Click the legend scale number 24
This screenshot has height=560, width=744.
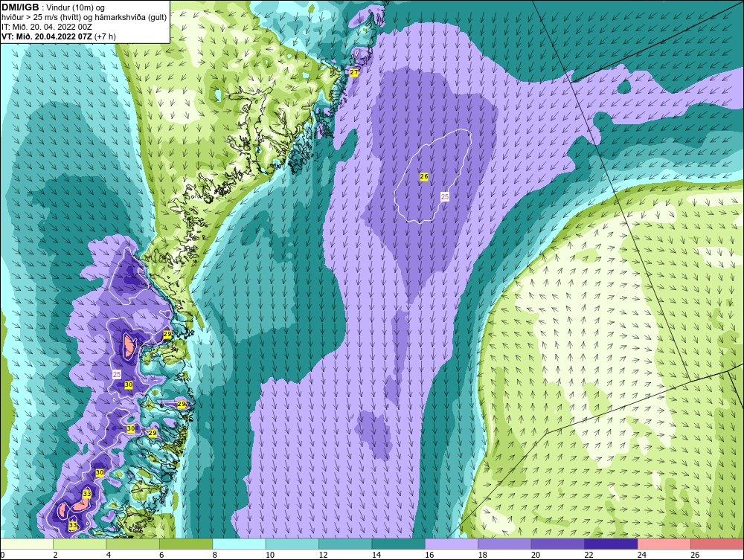point(642,555)
